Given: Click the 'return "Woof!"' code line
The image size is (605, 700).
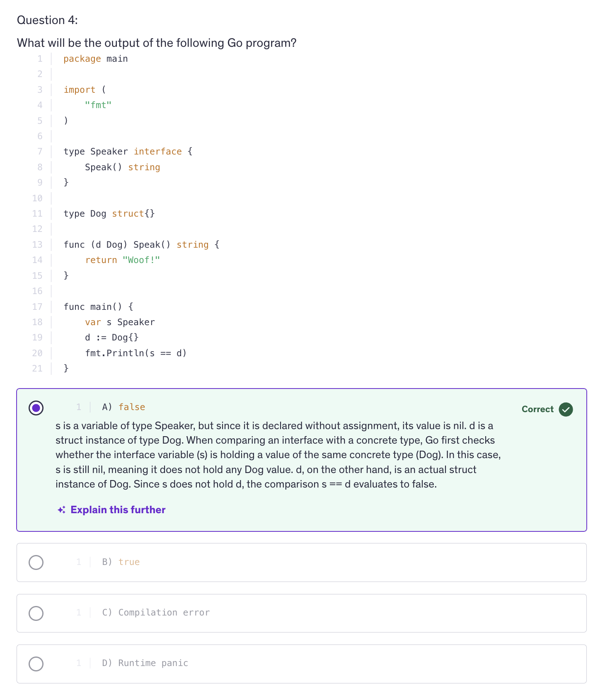Looking at the screenshot, I should point(122,260).
